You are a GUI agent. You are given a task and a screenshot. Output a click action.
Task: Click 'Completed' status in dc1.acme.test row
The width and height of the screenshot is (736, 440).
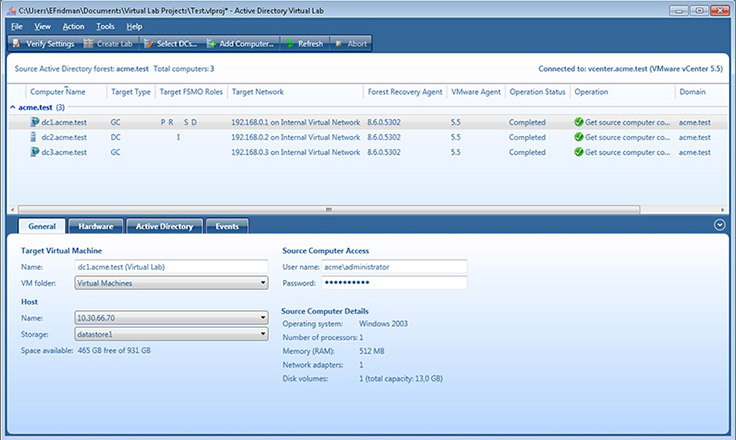tap(527, 122)
